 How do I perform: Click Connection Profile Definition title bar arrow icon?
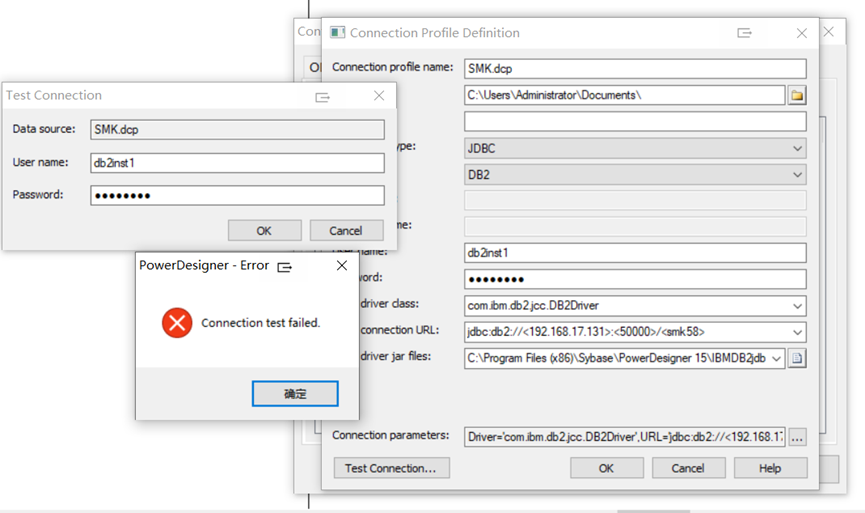[744, 33]
